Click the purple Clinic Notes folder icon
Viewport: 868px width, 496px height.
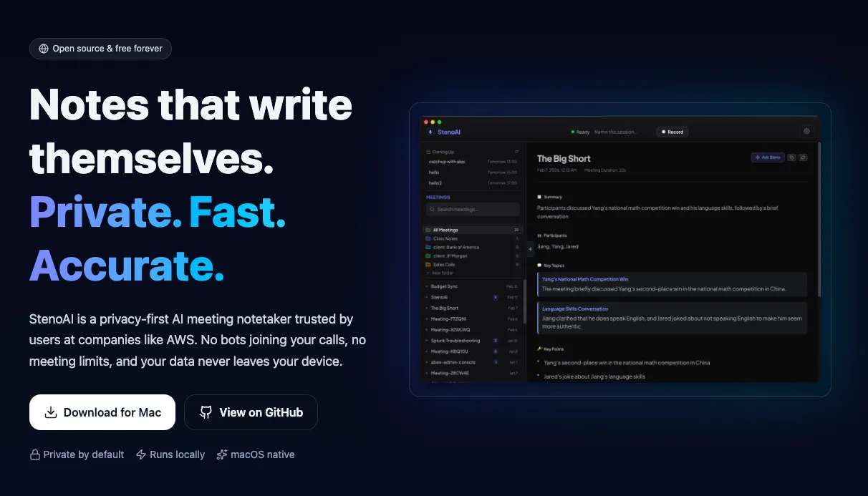coord(428,238)
